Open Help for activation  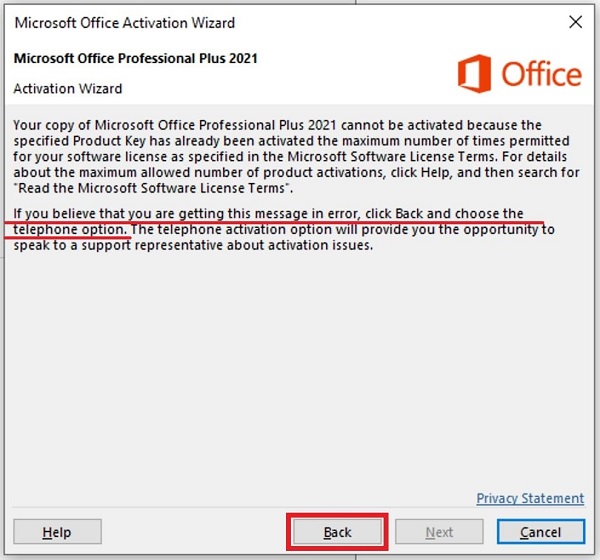[x=57, y=532]
